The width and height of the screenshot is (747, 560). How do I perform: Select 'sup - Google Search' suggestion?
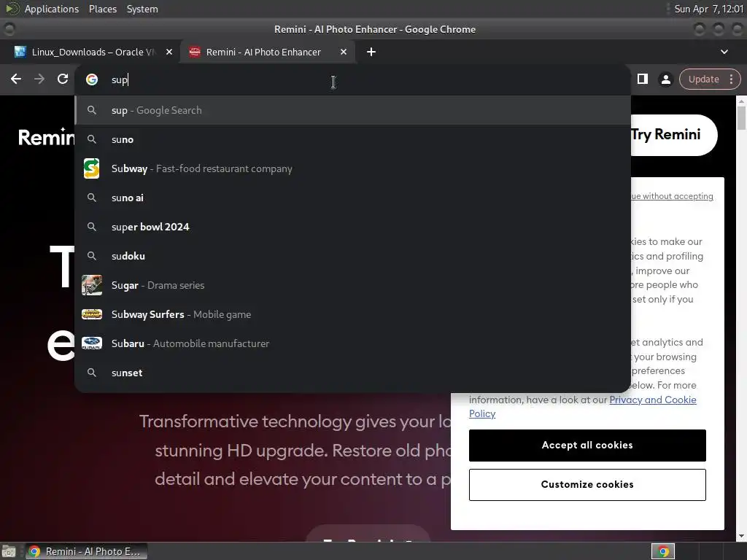[x=352, y=111]
